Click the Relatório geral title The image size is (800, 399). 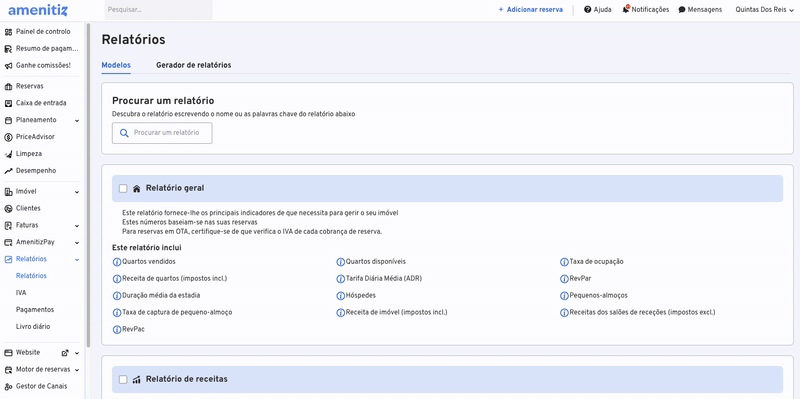175,188
